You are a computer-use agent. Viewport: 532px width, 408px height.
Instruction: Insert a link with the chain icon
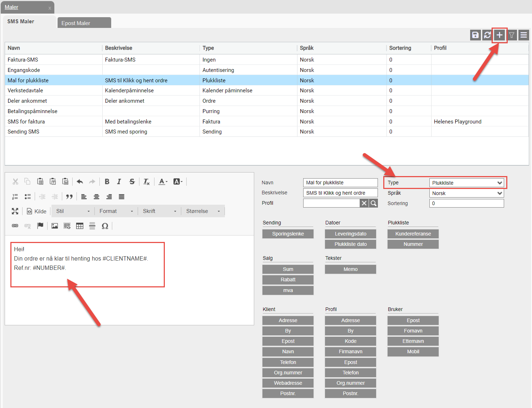[x=15, y=226]
